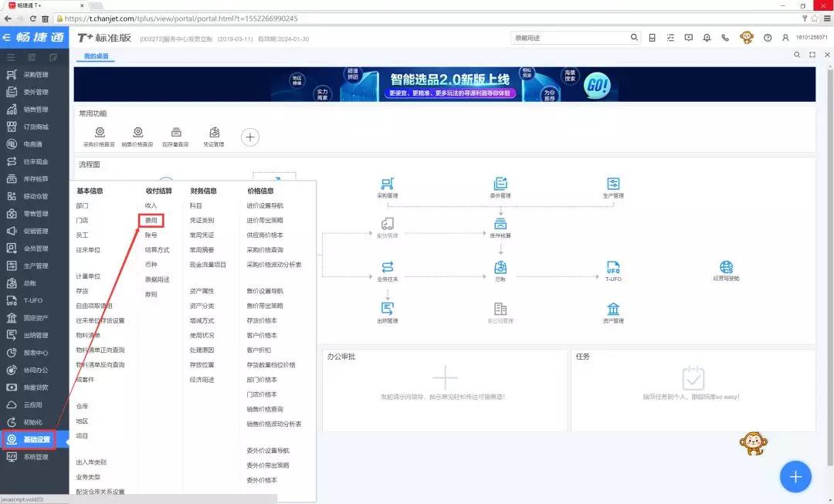The width and height of the screenshot is (834, 504).
Task: Open 采购管理 in the left sidebar
Action: coord(35,75)
